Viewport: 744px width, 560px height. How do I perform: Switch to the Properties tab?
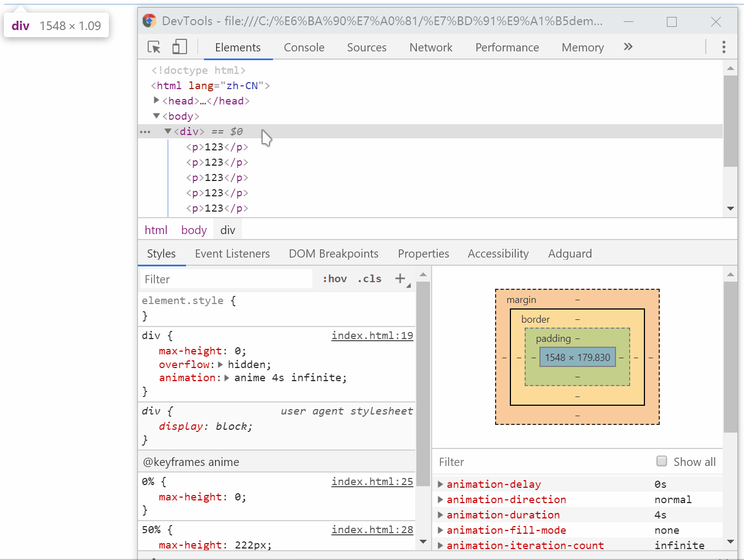[423, 254]
